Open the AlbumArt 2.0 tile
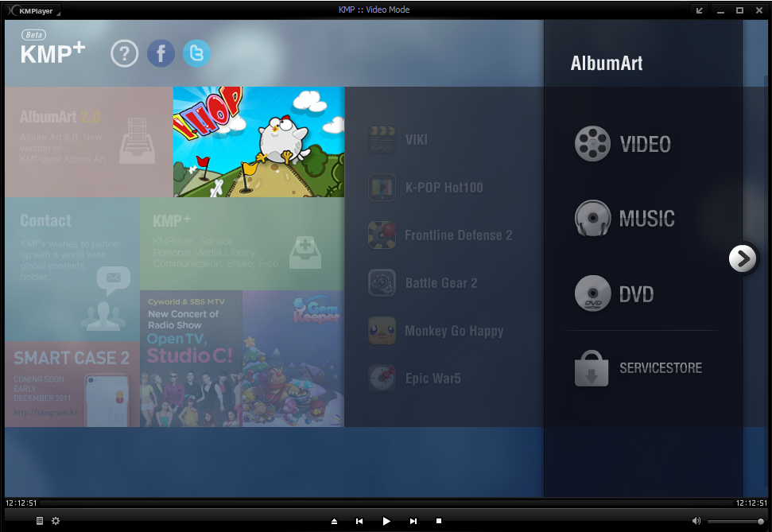Viewport: 772px width, 532px height. click(89, 142)
